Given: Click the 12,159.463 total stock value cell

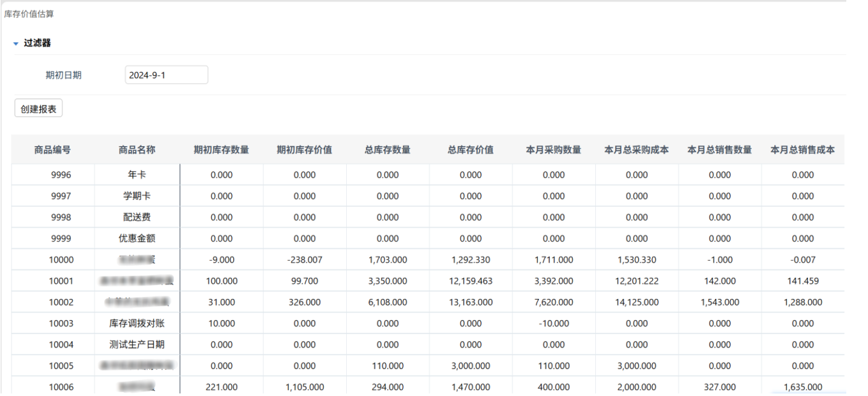Looking at the screenshot, I should point(471,280).
